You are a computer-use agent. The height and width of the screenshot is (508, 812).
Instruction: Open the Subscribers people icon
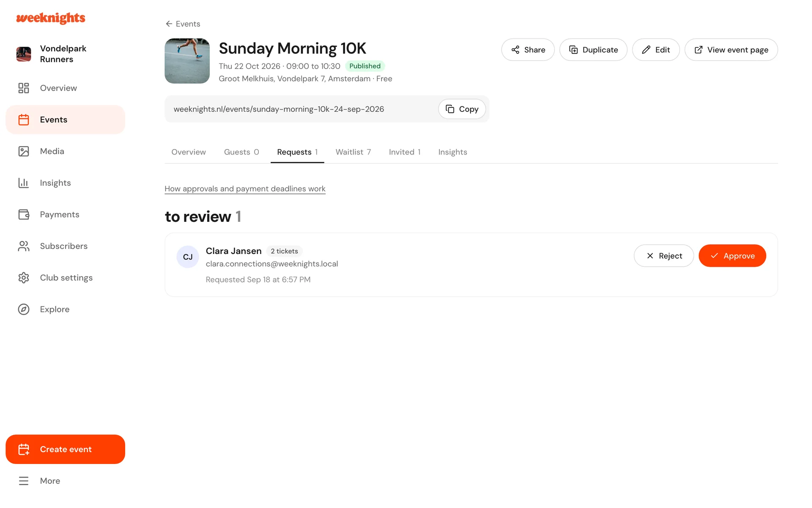pos(24,246)
